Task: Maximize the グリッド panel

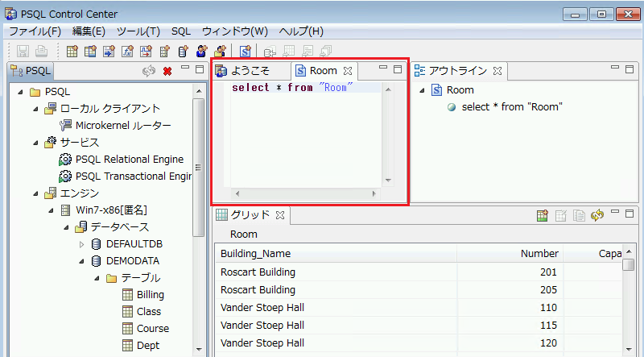Action: pyautogui.click(x=630, y=213)
